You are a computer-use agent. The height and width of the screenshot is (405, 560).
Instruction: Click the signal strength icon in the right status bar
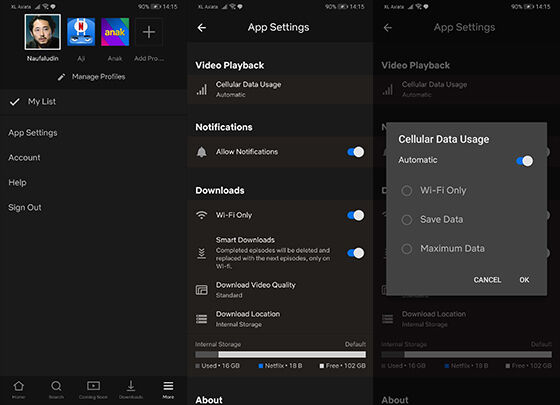click(411, 6)
